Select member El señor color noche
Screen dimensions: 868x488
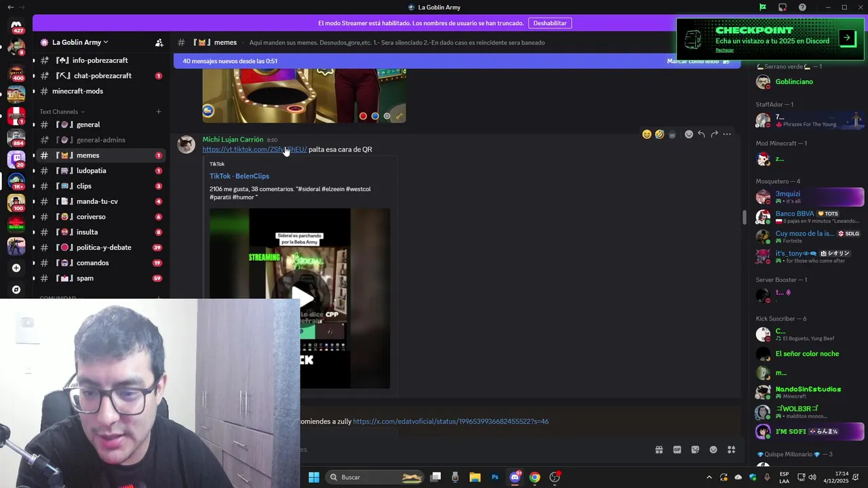click(x=810, y=354)
